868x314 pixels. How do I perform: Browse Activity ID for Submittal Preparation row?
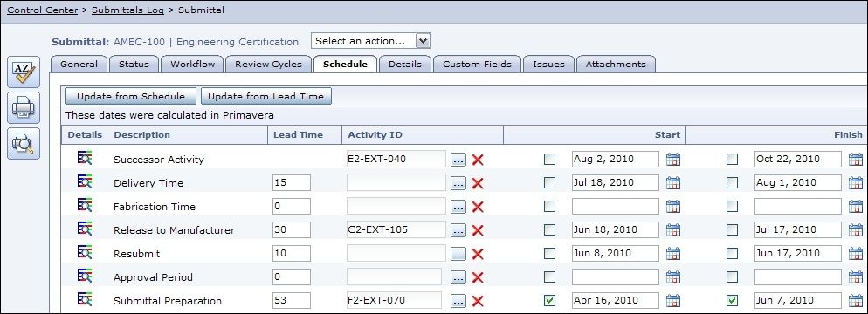click(x=458, y=301)
